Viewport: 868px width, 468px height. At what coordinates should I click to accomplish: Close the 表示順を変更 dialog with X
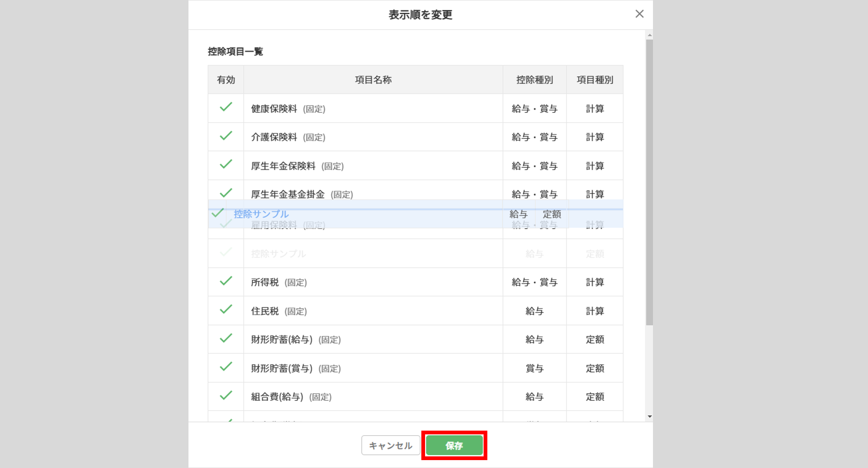[639, 14]
